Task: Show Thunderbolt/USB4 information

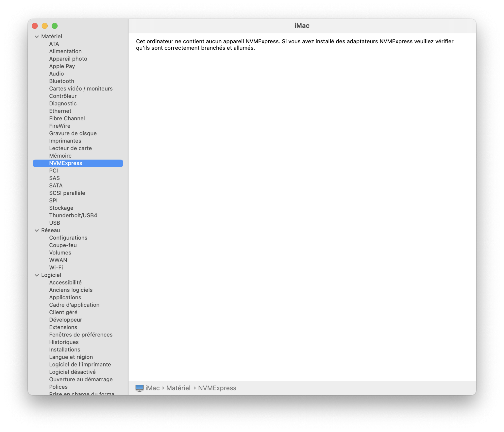Action: point(73,215)
